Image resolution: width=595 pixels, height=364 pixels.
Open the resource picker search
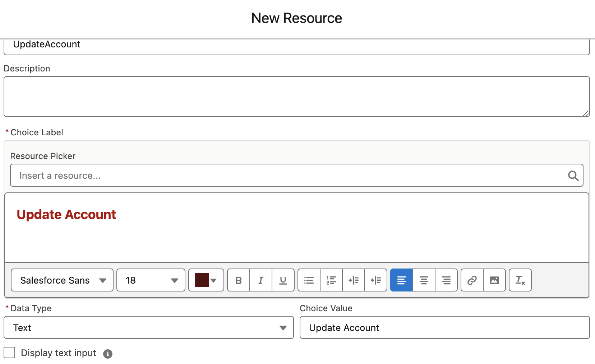pyautogui.click(x=573, y=176)
